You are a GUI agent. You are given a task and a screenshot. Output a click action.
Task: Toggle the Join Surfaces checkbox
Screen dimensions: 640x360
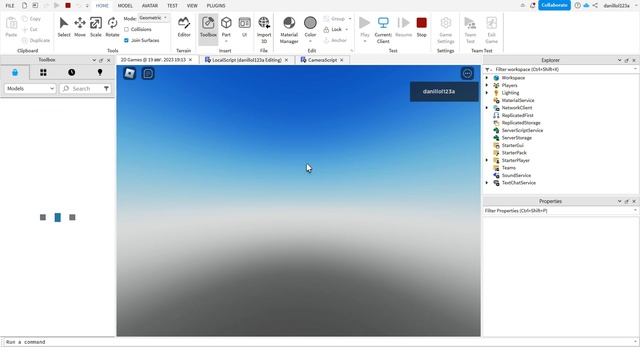(x=126, y=40)
